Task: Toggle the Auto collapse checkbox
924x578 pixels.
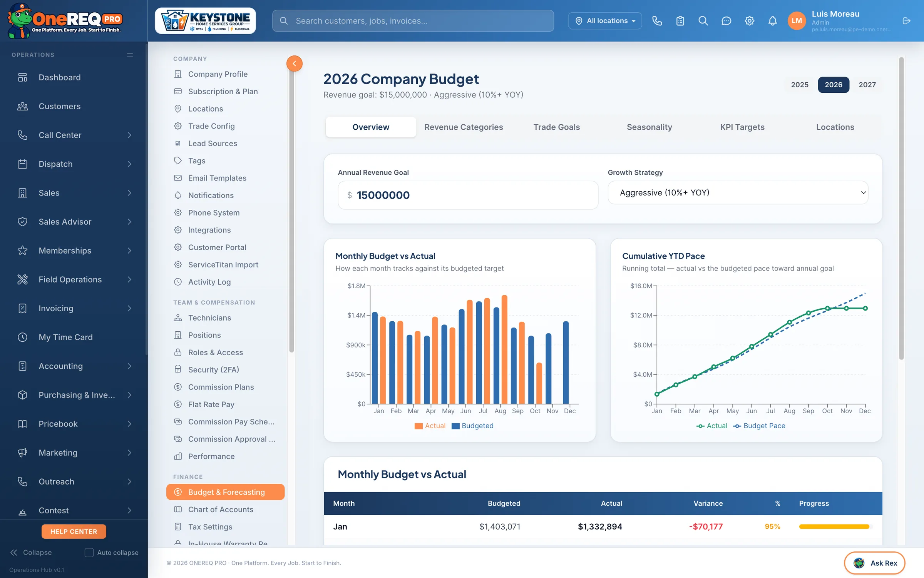Action: tap(89, 552)
